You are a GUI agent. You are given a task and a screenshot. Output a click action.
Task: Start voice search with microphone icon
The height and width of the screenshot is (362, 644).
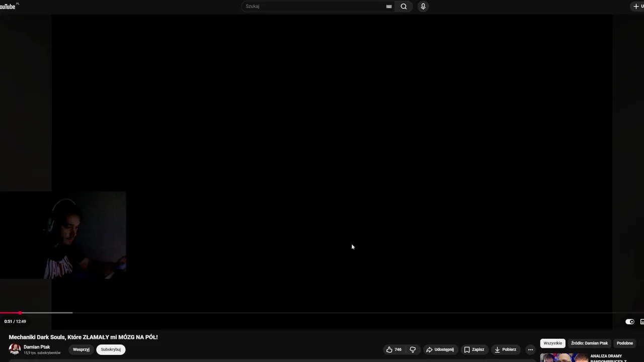423,7
